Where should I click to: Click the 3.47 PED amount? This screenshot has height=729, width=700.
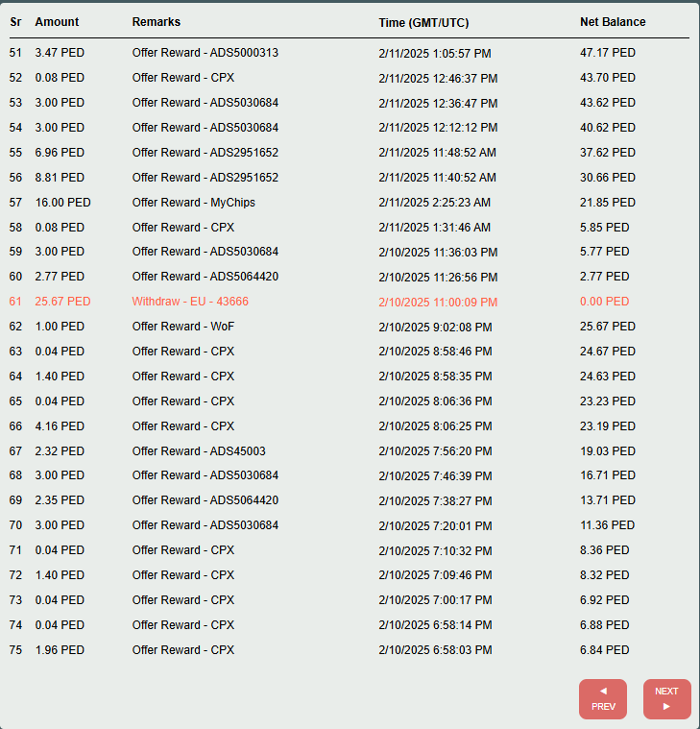click(x=60, y=53)
